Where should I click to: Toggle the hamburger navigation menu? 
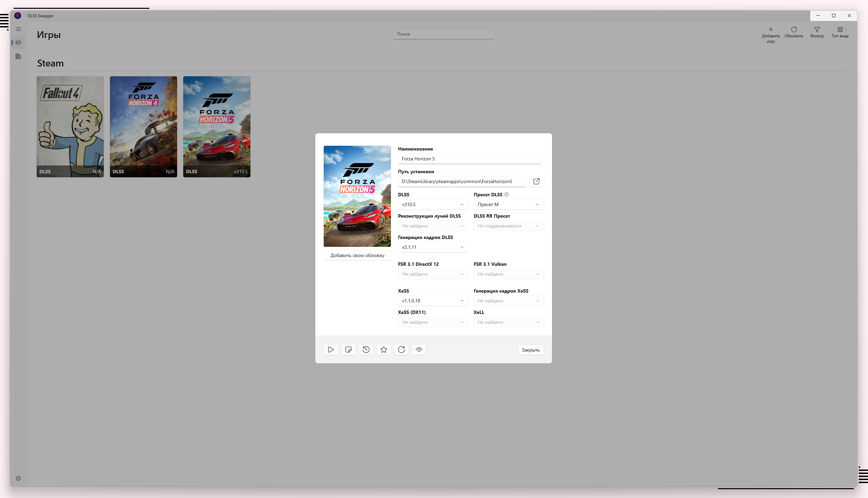[18, 29]
